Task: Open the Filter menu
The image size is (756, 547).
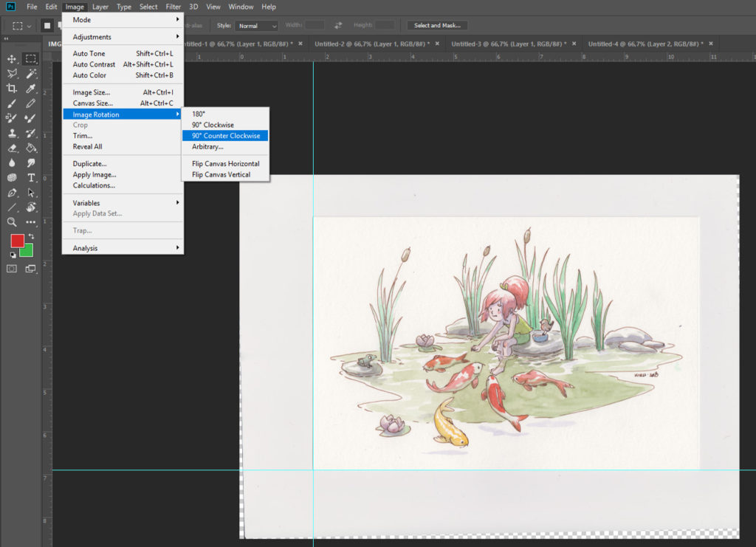Action: pos(173,7)
